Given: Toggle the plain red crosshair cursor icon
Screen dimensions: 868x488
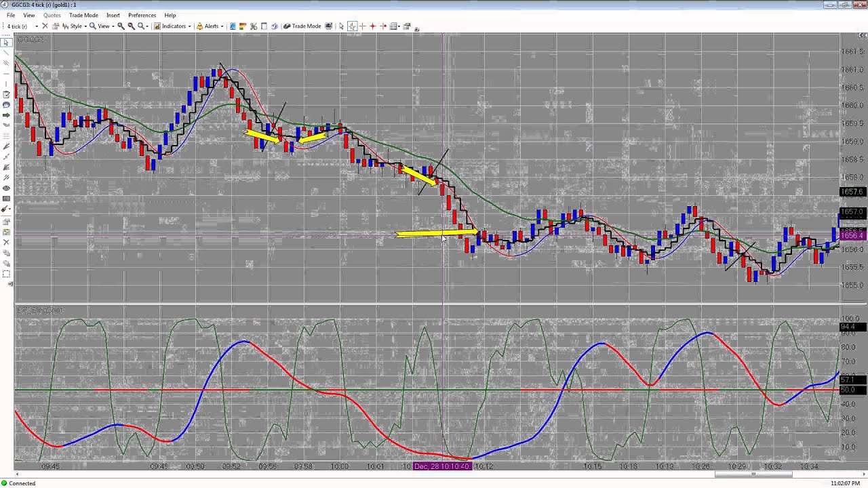Looking at the screenshot, I should (x=363, y=26).
